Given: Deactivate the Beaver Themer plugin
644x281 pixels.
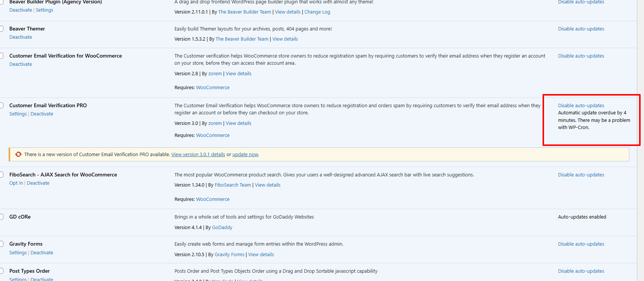Looking at the screenshot, I should click(x=21, y=37).
